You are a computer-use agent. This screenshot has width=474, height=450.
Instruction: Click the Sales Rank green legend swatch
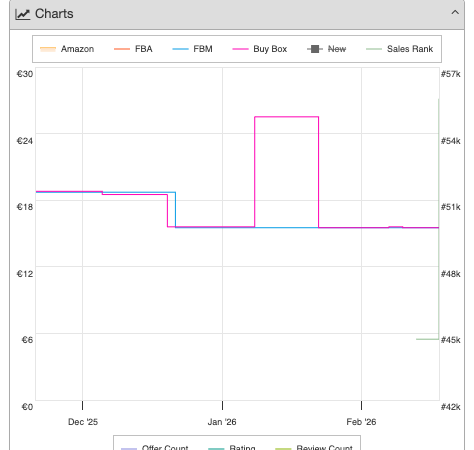point(374,49)
